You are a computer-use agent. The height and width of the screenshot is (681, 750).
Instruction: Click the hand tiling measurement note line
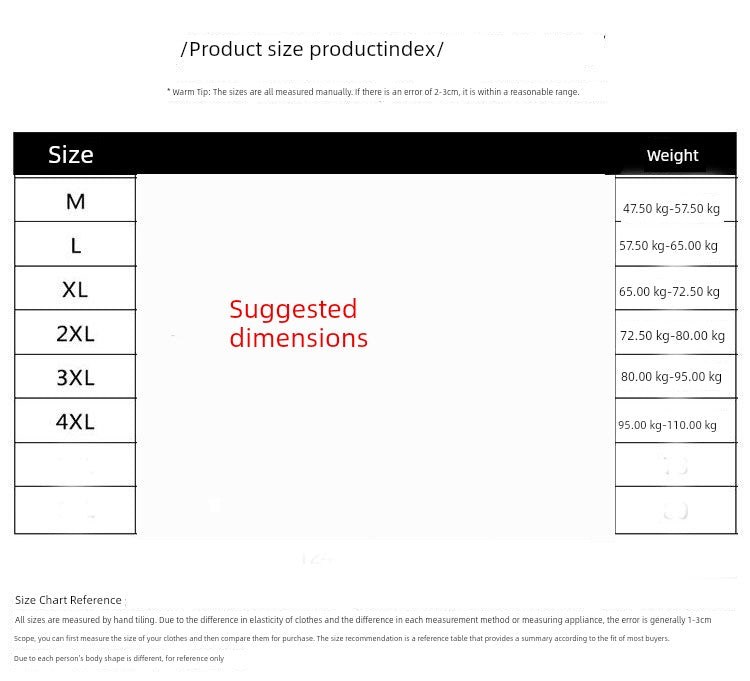pos(363,620)
